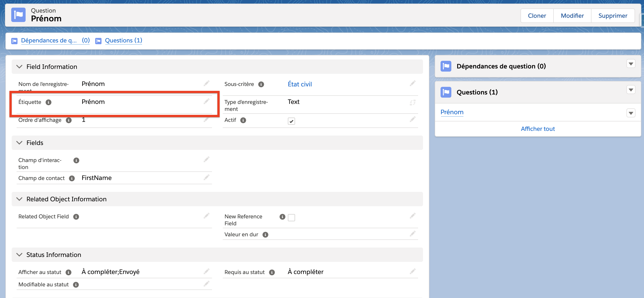Image resolution: width=644 pixels, height=298 pixels.
Task: Click the edit pencil for Champ de contact FirstName
Action: (x=206, y=177)
